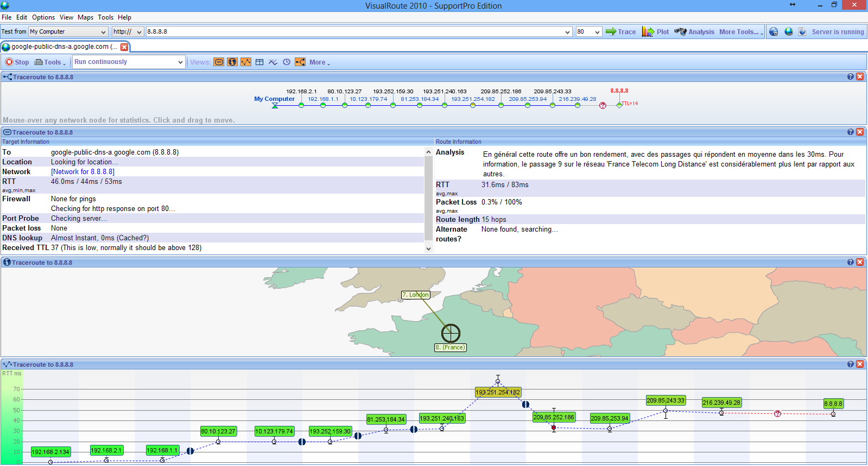Toggle the wavy lines view icon

(273, 62)
